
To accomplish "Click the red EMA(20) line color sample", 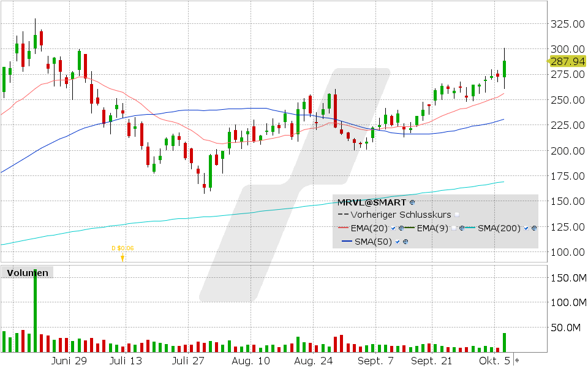I will pos(343,228).
